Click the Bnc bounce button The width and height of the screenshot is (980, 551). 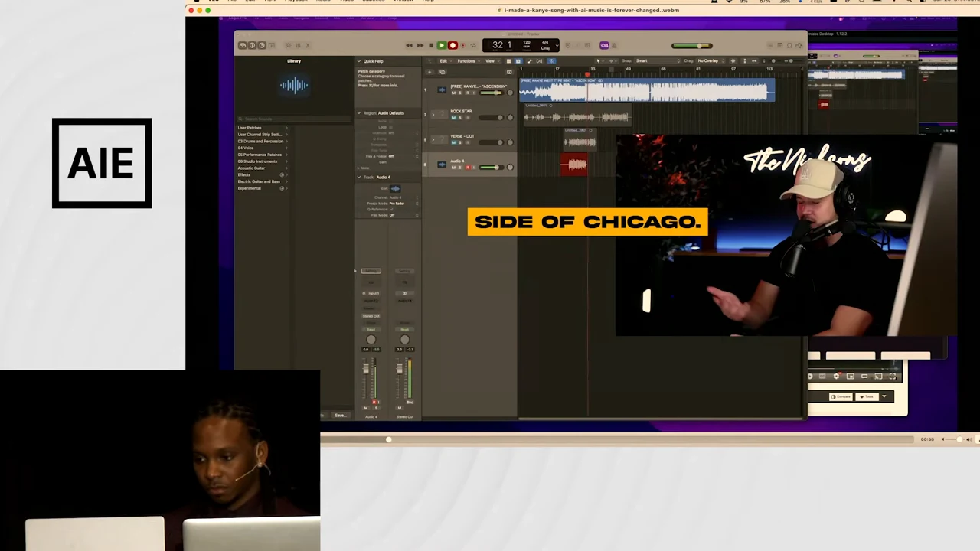click(x=410, y=402)
